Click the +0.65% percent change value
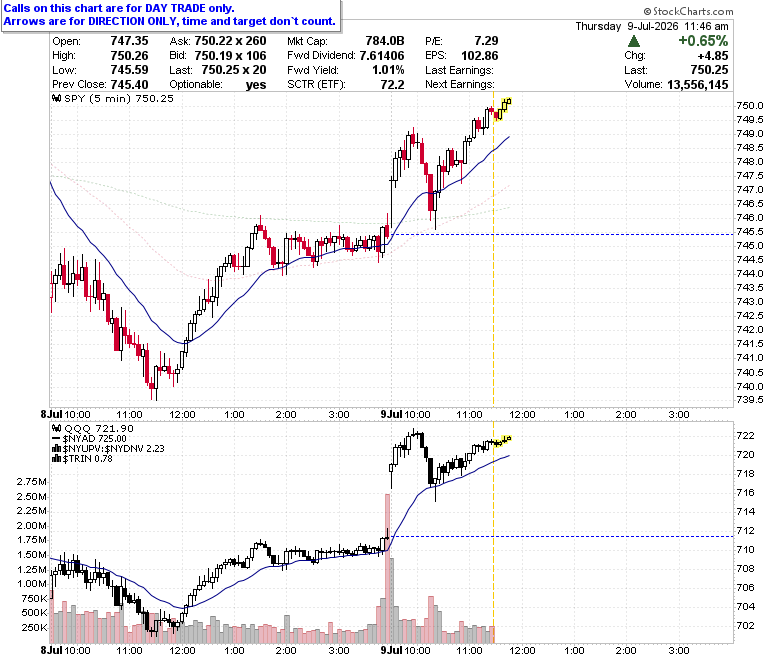780x659 pixels. tap(703, 41)
